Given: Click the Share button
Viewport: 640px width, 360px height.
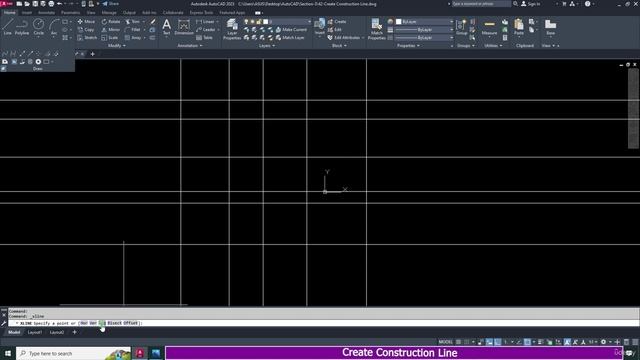Looking at the screenshot, I should (110, 4).
